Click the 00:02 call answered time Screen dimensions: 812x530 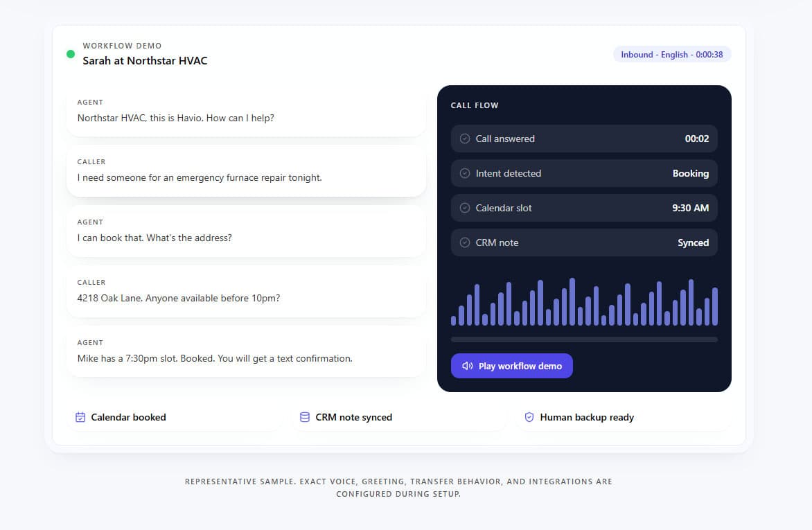(x=697, y=139)
